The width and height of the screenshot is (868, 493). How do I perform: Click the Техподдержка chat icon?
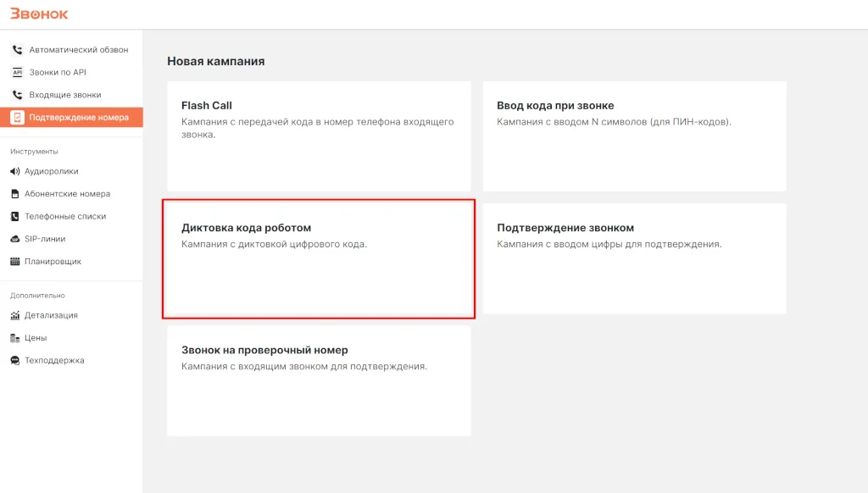14,361
